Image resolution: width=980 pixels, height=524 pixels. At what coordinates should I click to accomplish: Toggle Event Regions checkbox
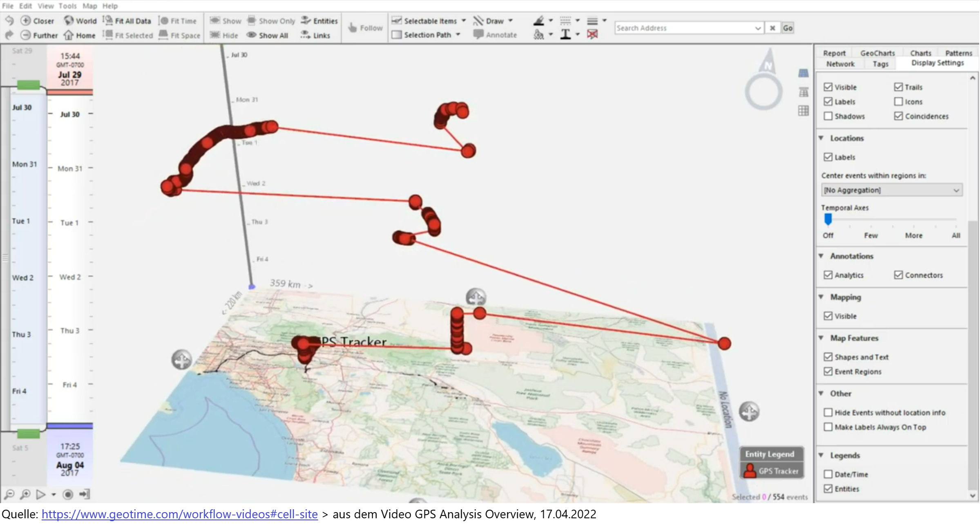[x=828, y=372]
